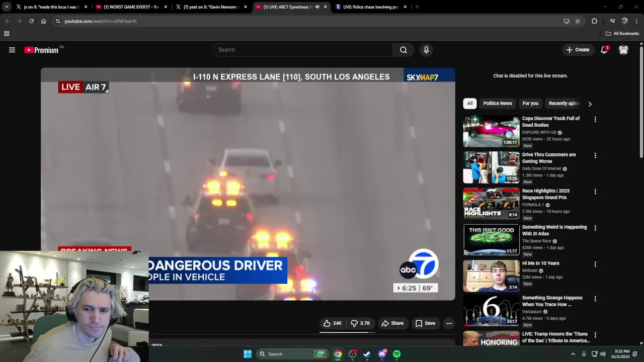The width and height of the screenshot is (644, 362).
Task: Go to browser home page
Action: click(x=43, y=21)
